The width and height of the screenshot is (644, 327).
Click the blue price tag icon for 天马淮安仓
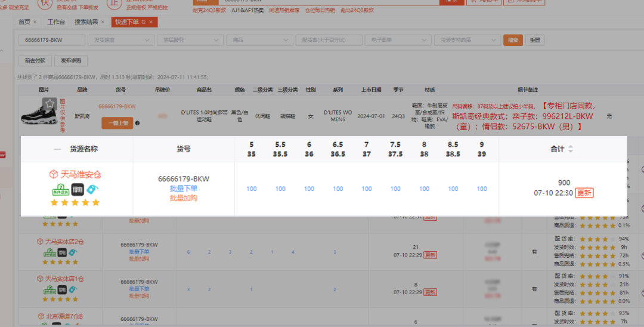(92, 190)
